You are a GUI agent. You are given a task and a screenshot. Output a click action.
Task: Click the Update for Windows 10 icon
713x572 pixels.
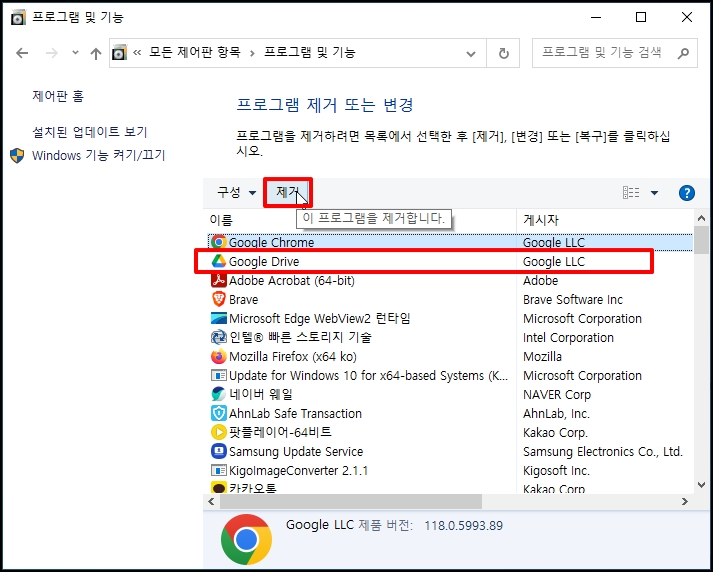tap(219, 375)
